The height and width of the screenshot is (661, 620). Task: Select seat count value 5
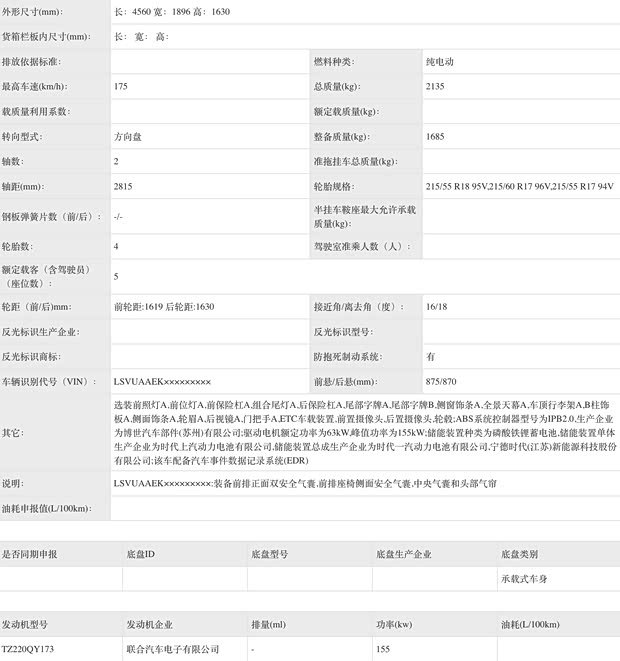click(x=116, y=277)
